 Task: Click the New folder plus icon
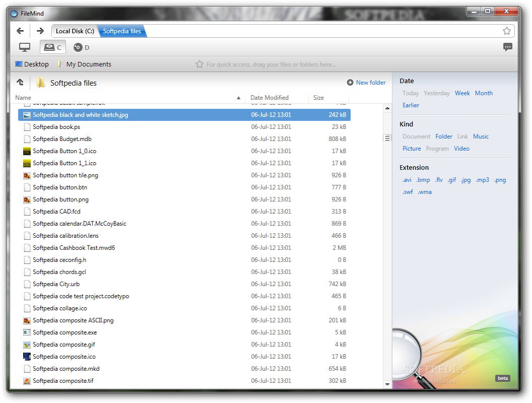click(350, 83)
